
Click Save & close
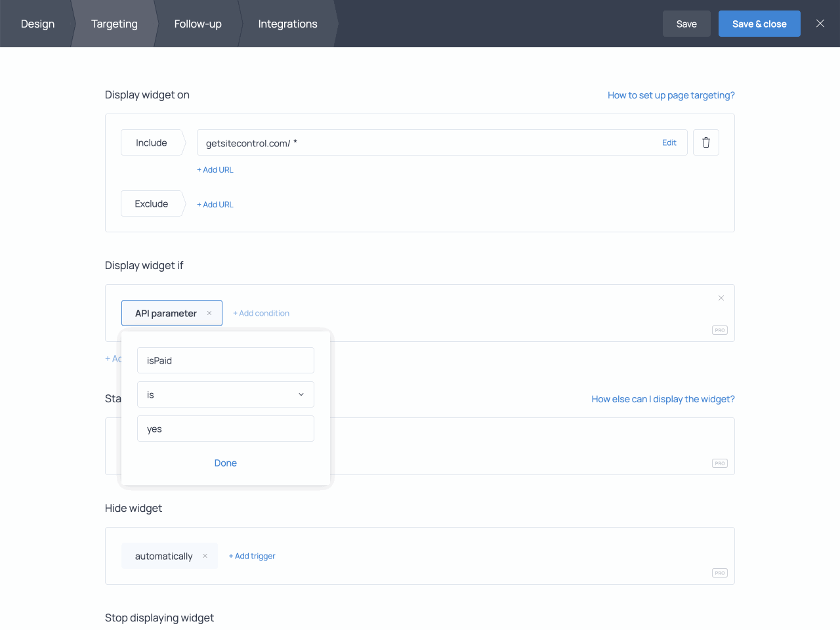(759, 23)
